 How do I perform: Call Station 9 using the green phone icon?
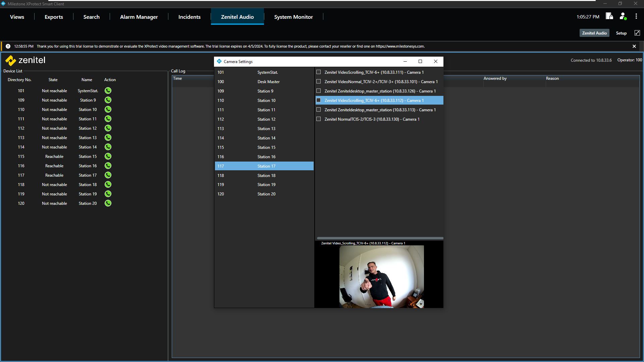point(108,100)
